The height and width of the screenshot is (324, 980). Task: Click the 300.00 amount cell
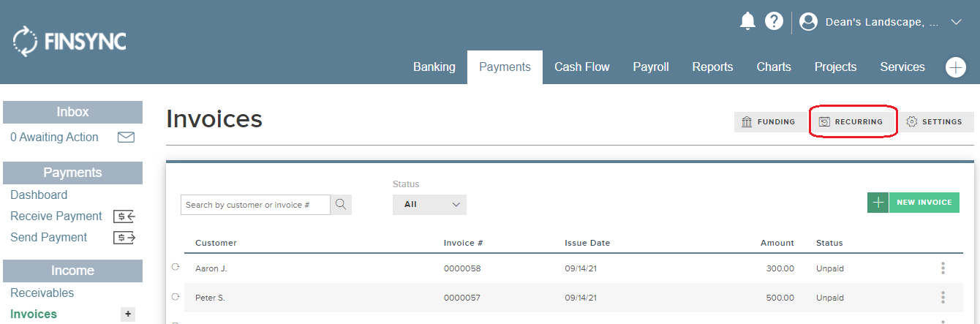click(780, 268)
